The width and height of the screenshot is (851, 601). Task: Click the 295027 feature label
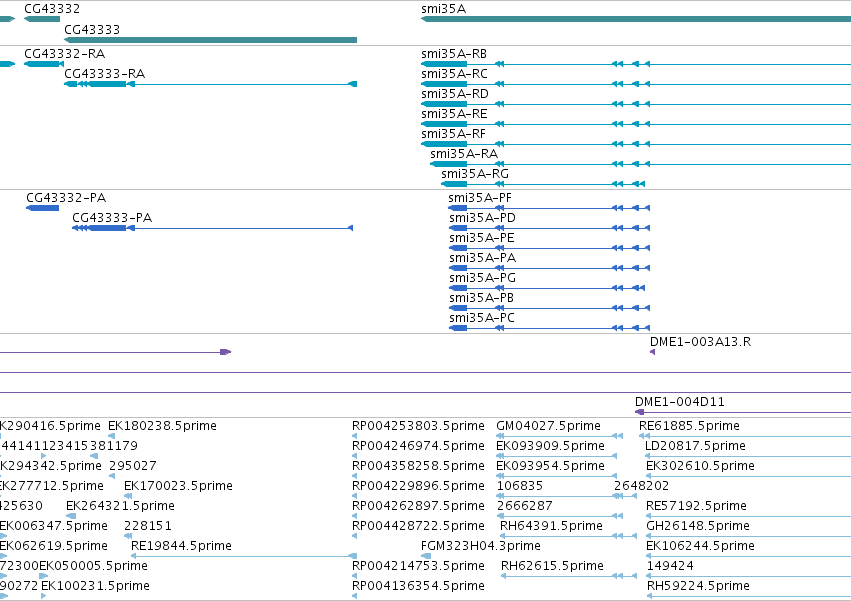[133, 466]
